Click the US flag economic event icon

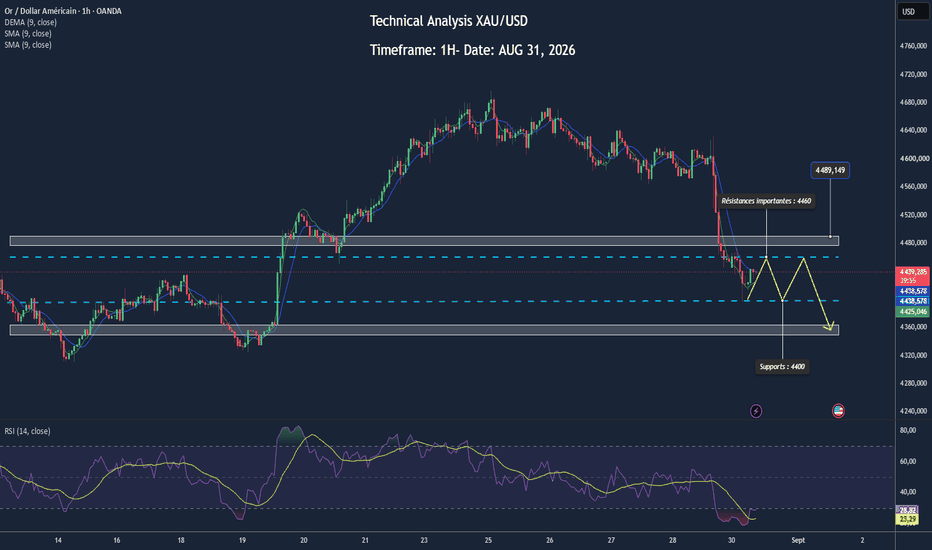838,411
